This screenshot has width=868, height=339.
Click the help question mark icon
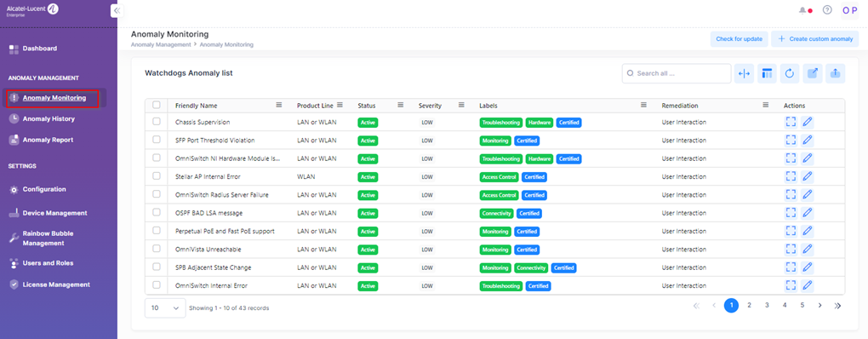(x=827, y=10)
